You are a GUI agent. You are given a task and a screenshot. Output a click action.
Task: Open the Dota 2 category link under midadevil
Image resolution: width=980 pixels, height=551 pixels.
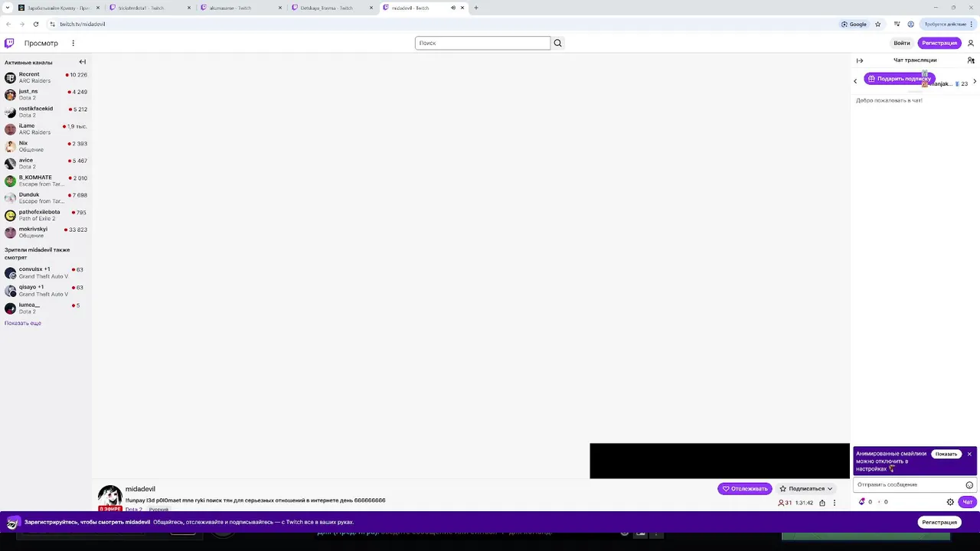[134, 510]
